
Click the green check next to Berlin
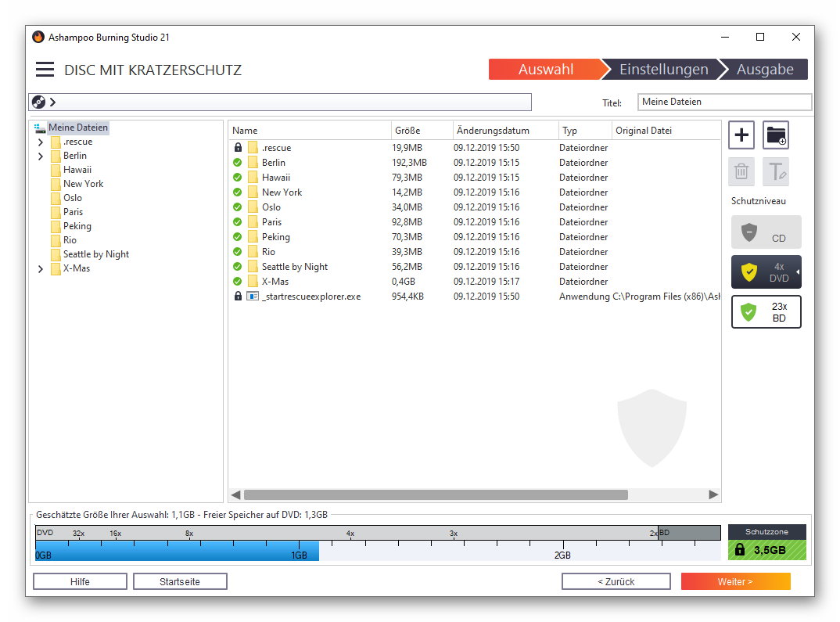pyautogui.click(x=238, y=163)
